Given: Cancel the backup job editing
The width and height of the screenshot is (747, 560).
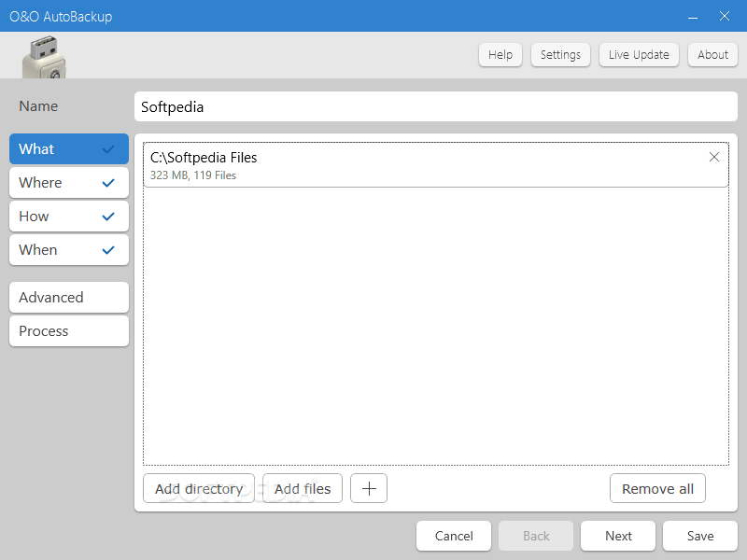Looking at the screenshot, I should [x=454, y=536].
